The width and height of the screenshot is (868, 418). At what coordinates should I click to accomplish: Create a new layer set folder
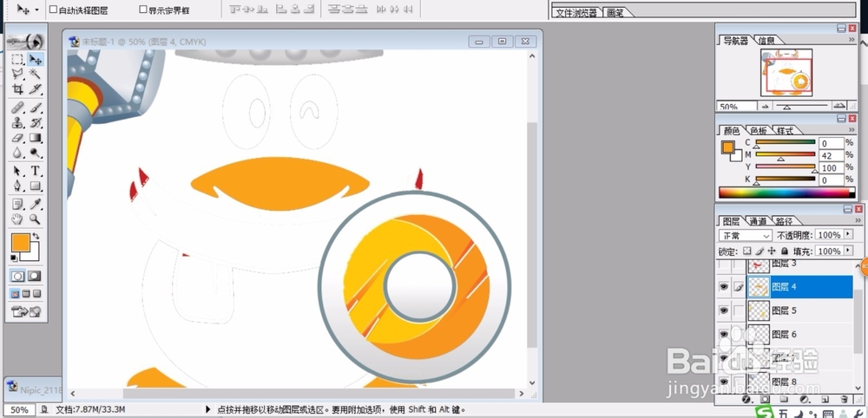pyautogui.click(x=784, y=399)
